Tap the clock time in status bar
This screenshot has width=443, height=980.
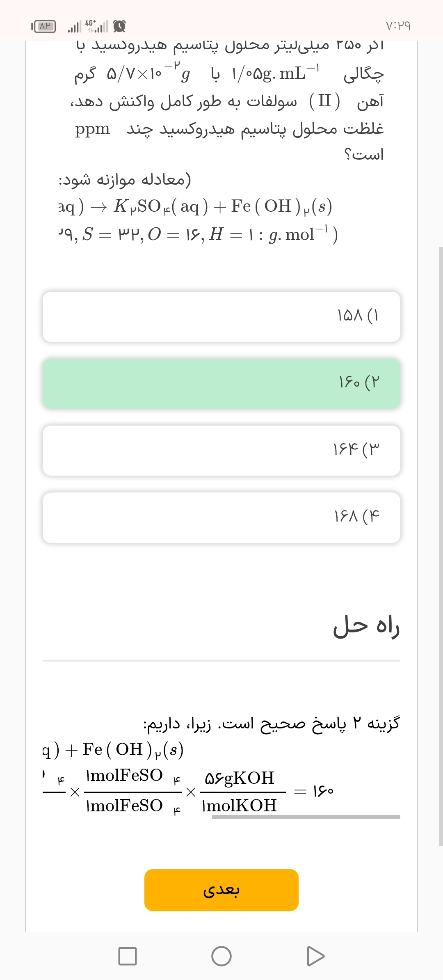coord(398,26)
